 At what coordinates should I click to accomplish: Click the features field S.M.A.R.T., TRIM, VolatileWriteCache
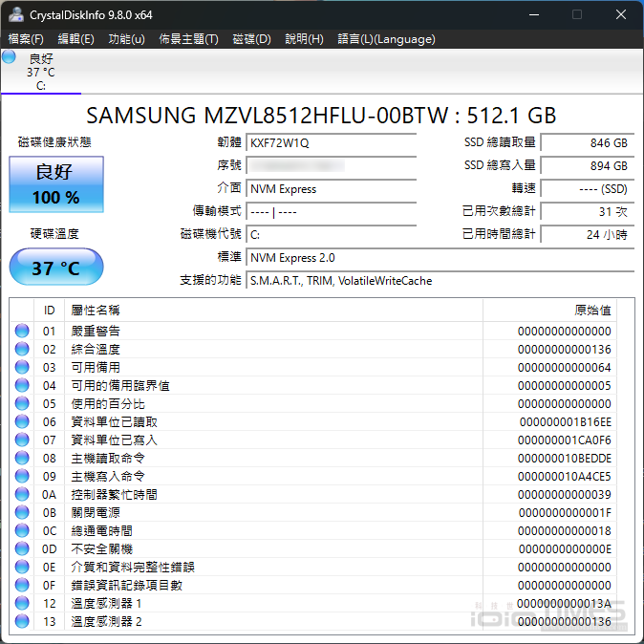[440, 281]
